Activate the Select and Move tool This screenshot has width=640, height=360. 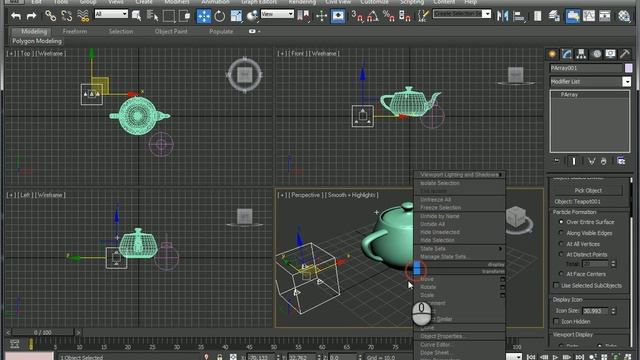pos(204,16)
